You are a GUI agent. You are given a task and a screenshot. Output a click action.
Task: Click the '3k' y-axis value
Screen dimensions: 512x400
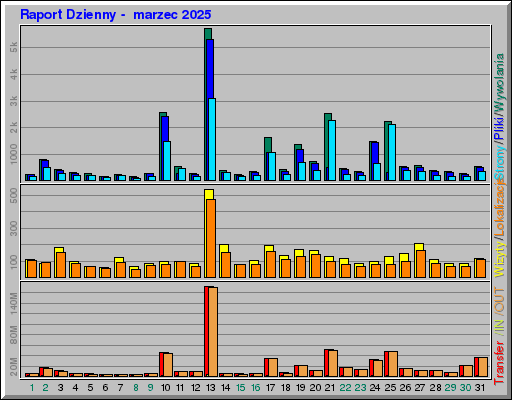click(x=14, y=101)
